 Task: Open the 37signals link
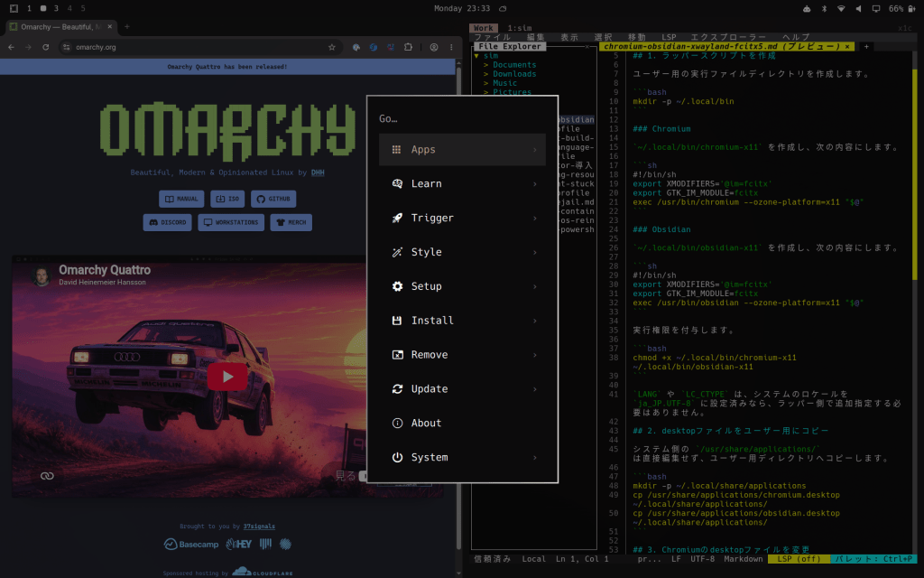coord(259,527)
